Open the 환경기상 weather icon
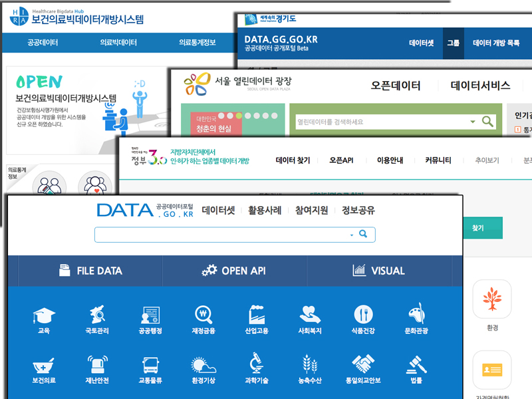 203,365
